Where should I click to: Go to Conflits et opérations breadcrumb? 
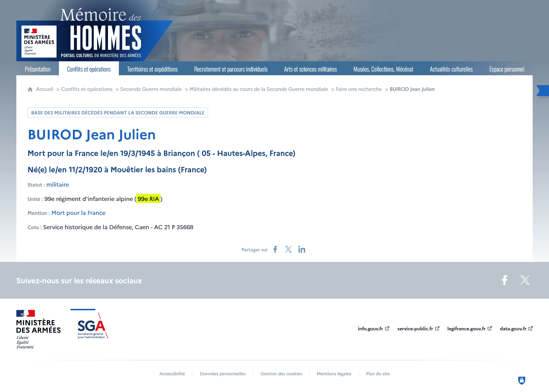point(87,89)
